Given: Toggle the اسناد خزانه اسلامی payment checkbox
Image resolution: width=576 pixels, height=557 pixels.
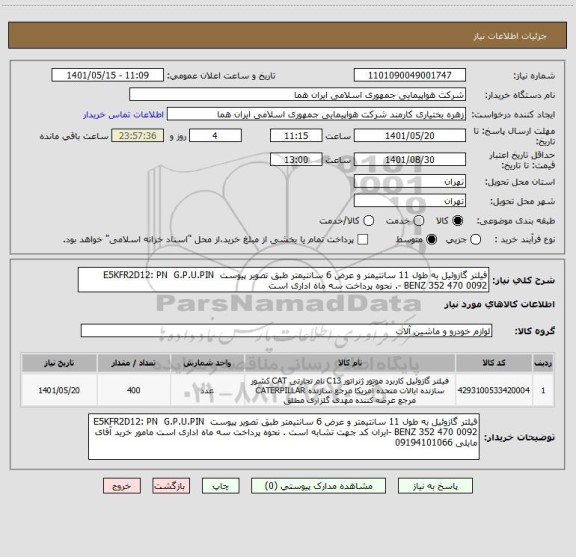Looking at the screenshot, I should coord(363,240).
